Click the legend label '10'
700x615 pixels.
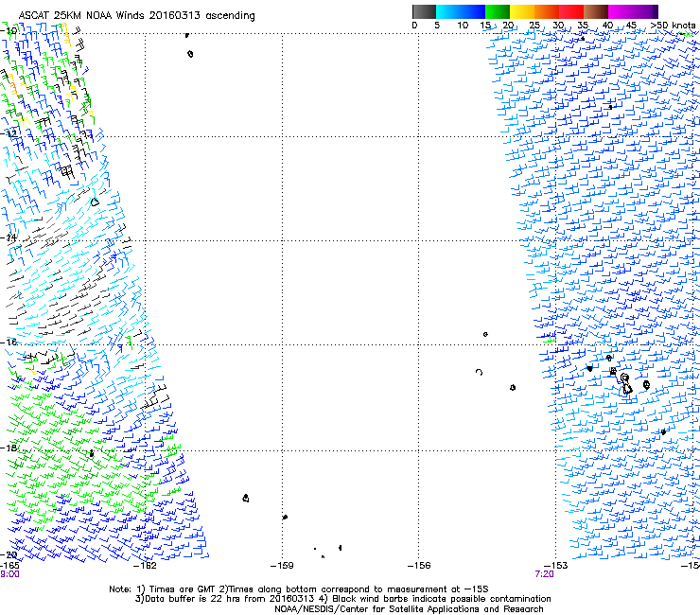463,26
